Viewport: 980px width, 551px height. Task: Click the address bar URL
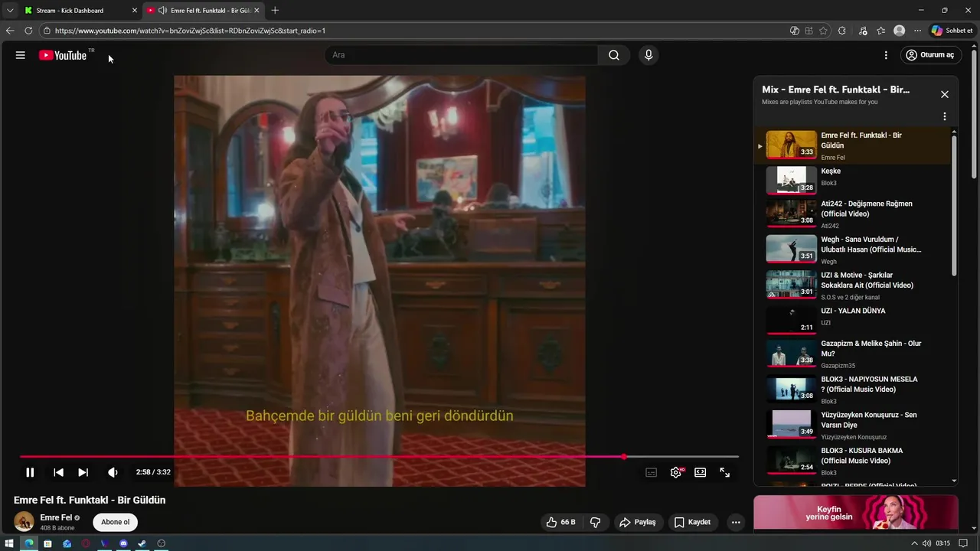coord(190,31)
